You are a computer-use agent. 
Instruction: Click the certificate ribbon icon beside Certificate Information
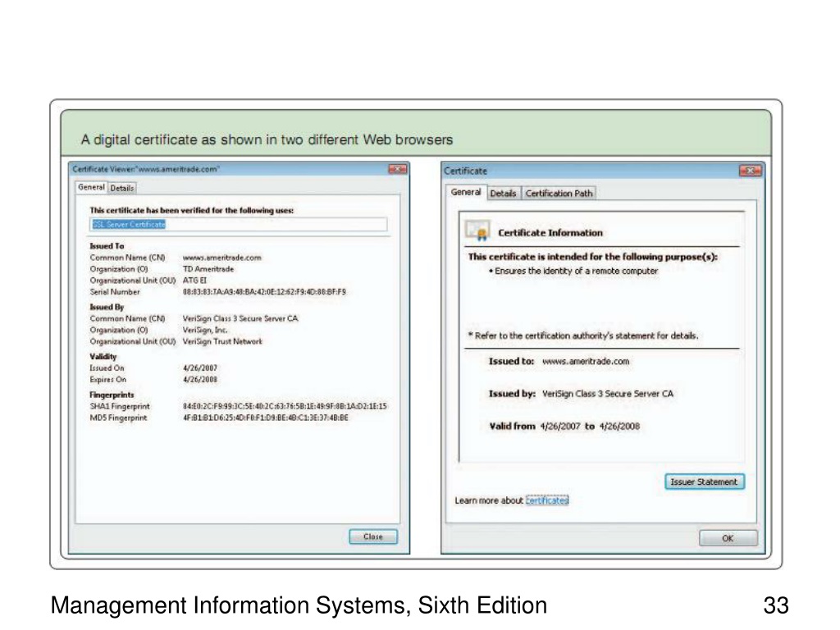pyautogui.click(x=477, y=231)
